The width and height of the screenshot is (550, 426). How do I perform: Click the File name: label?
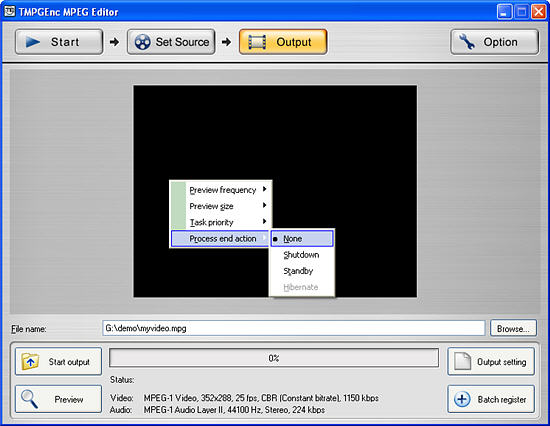point(29,329)
